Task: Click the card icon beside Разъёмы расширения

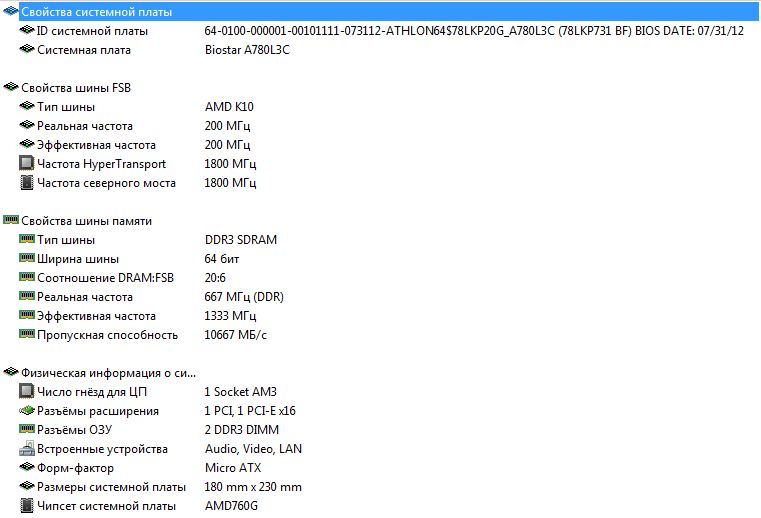Action: (27, 411)
